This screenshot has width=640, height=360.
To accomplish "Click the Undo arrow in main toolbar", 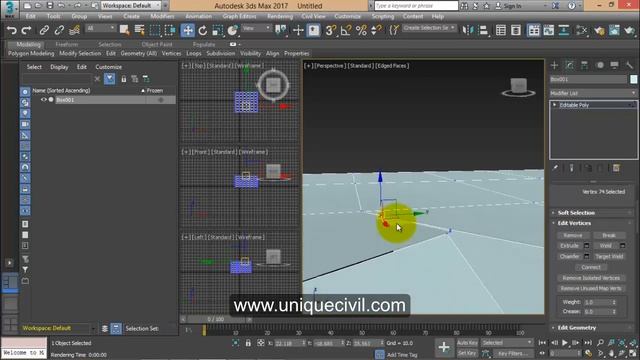I will point(12,30).
